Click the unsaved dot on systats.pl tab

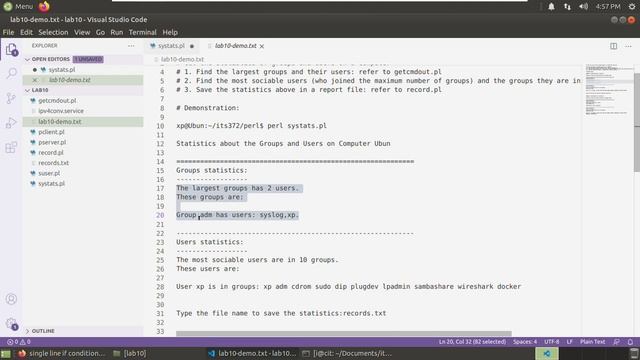[192, 46]
